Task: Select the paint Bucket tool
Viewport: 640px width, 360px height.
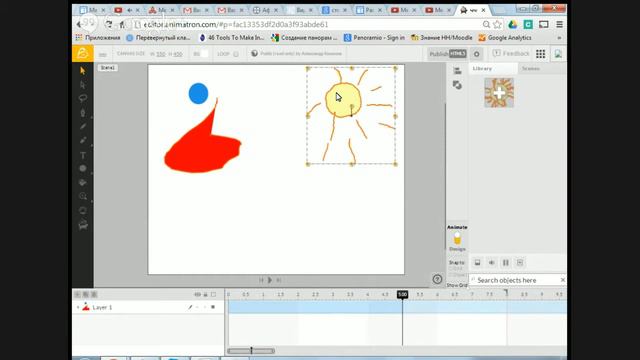Action: [x=83, y=182]
